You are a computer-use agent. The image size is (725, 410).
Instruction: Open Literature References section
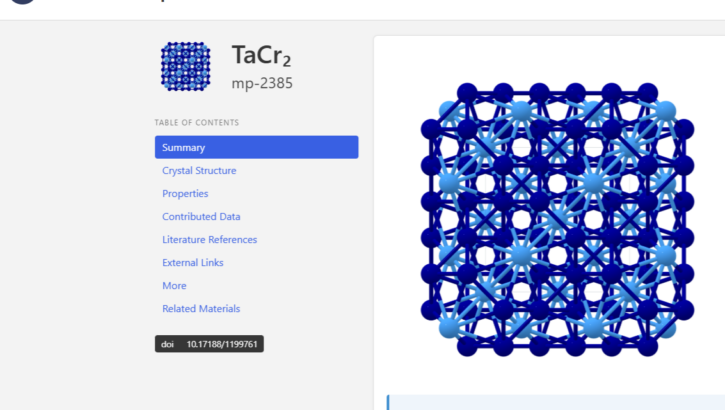point(209,239)
